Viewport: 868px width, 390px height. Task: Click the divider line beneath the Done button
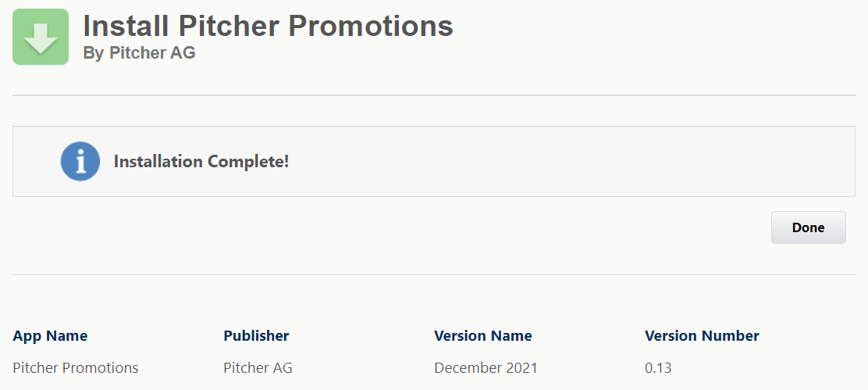click(x=434, y=274)
